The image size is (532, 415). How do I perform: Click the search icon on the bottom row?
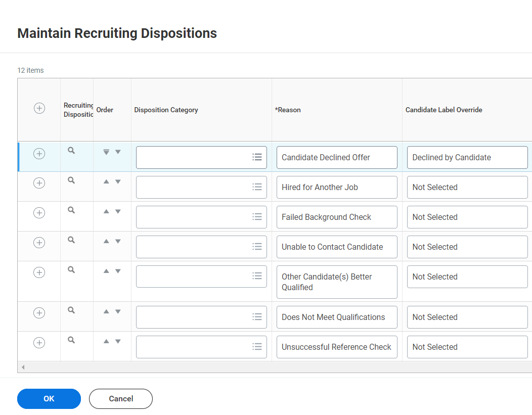pos(71,340)
